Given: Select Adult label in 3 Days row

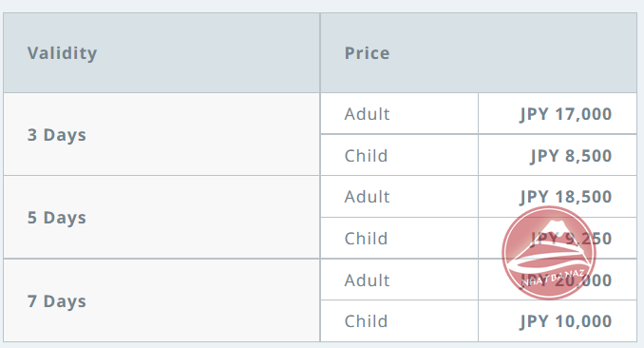Looking at the screenshot, I should pyautogui.click(x=367, y=114).
